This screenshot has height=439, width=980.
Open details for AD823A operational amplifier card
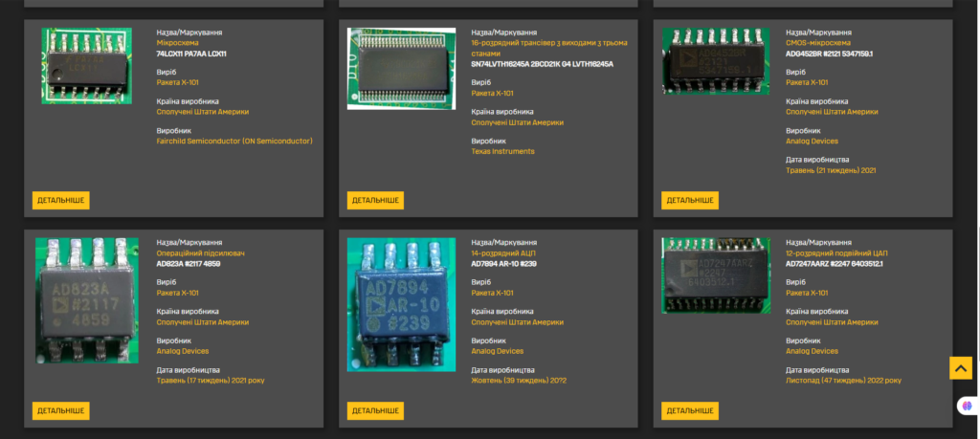(x=61, y=411)
